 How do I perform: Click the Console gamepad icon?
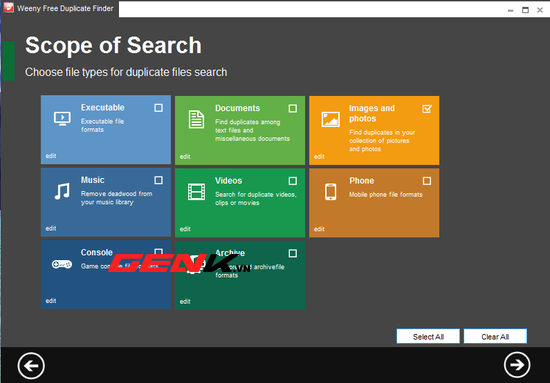tap(62, 264)
